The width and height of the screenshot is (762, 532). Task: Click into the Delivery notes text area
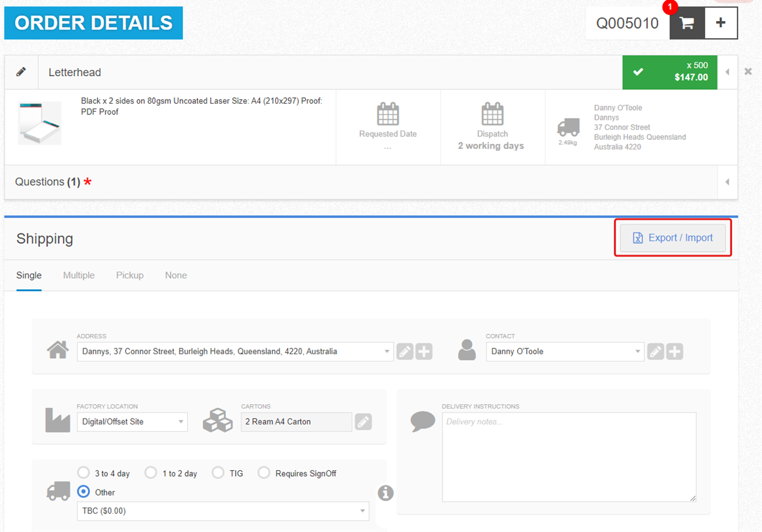tap(569, 457)
